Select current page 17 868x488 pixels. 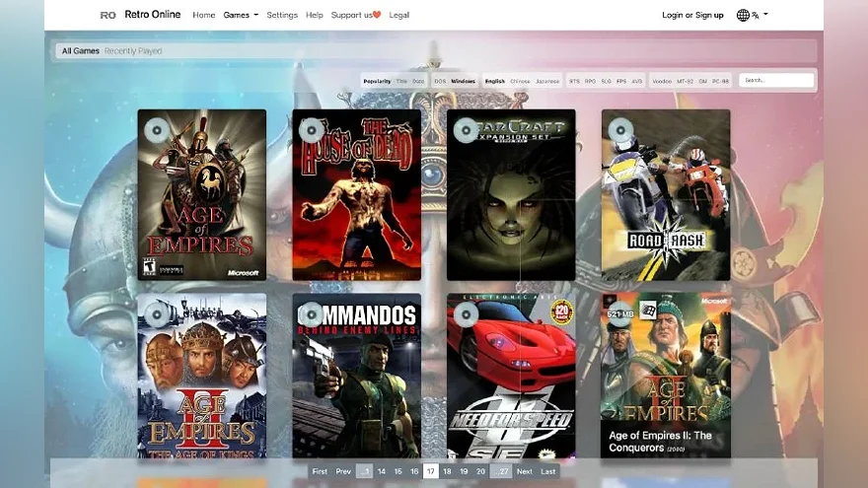click(431, 471)
